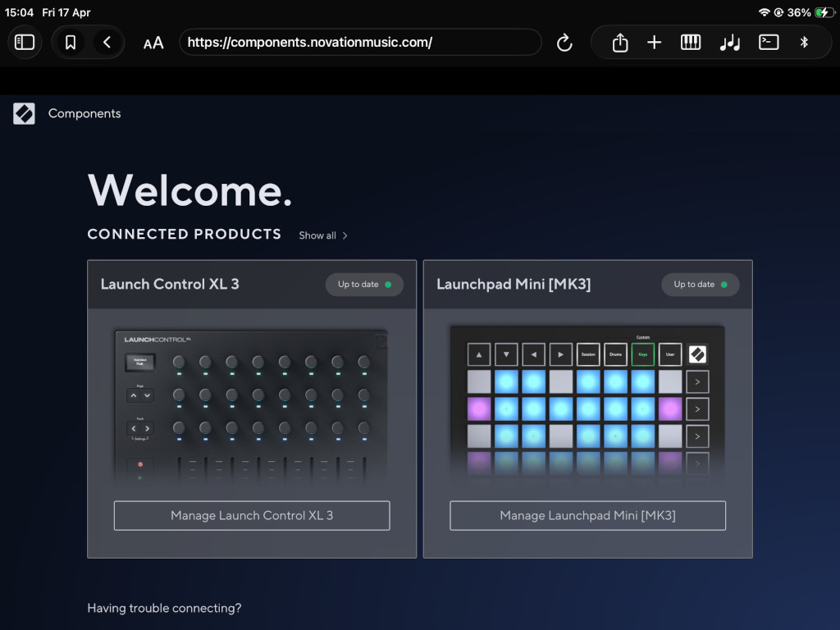Image resolution: width=840 pixels, height=630 pixels.
Task: Toggle the browser sidebar panel icon
Action: click(24, 43)
